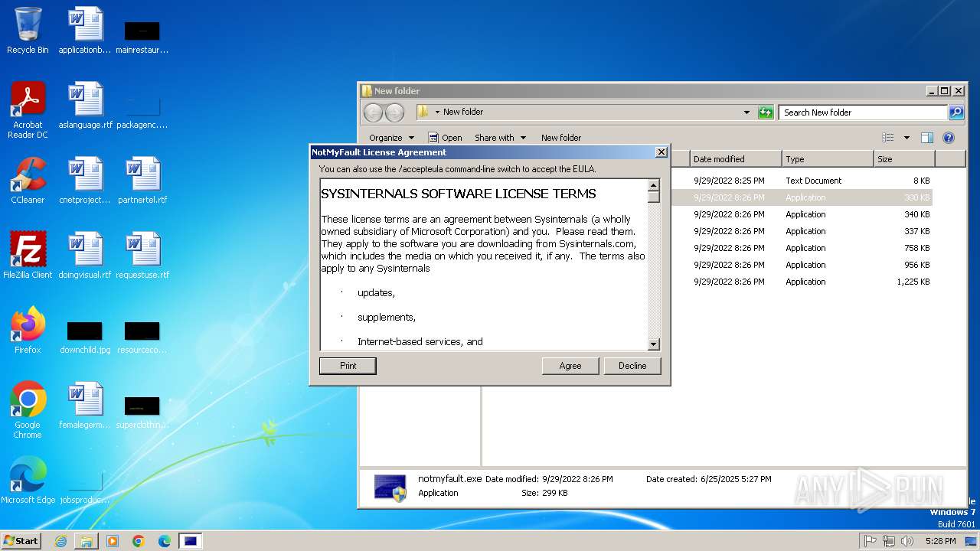The width and height of the screenshot is (980, 551).
Task: Click the Search New folder field
Action: pyautogui.click(x=864, y=112)
